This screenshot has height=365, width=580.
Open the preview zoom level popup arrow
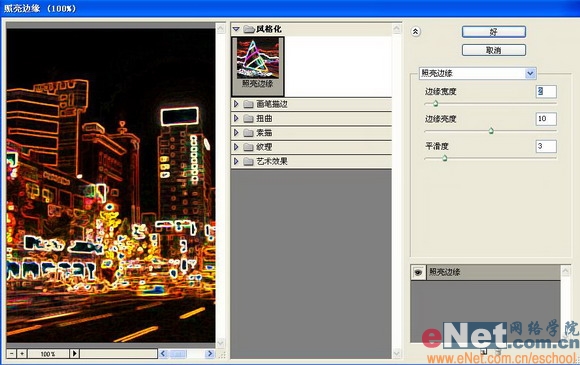(x=74, y=354)
